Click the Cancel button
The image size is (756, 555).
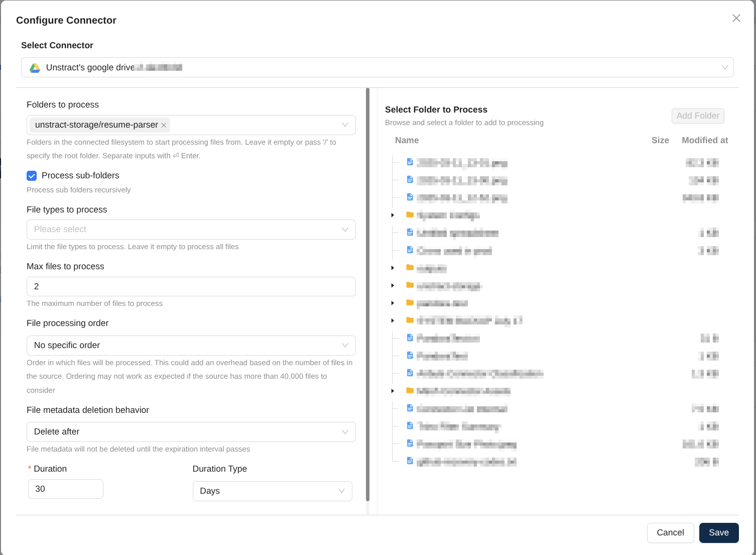[x=670, y=533]
